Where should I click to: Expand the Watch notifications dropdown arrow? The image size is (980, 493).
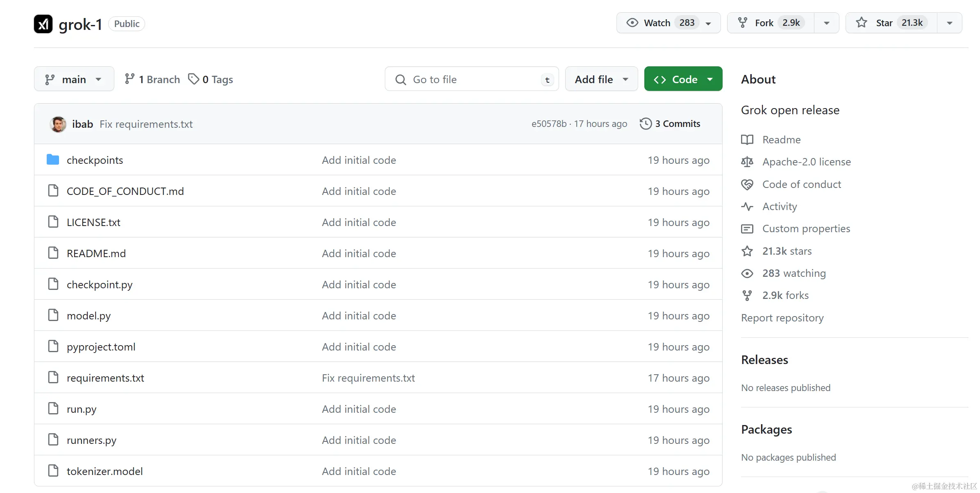pos(708,23)
